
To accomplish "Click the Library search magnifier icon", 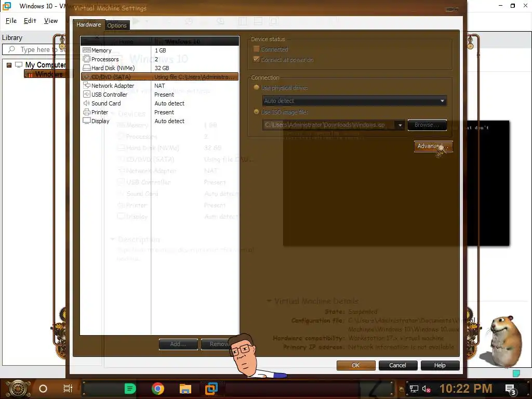I will pos(11,49).
